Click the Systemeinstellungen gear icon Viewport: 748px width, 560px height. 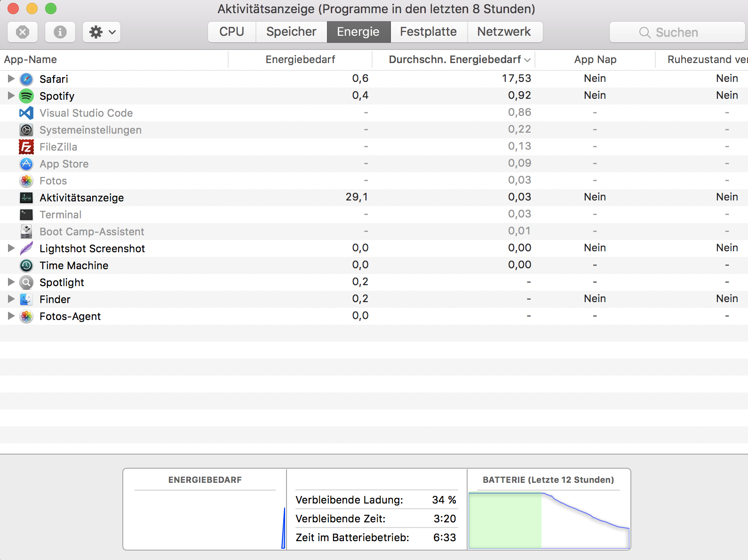coord(26,130)
